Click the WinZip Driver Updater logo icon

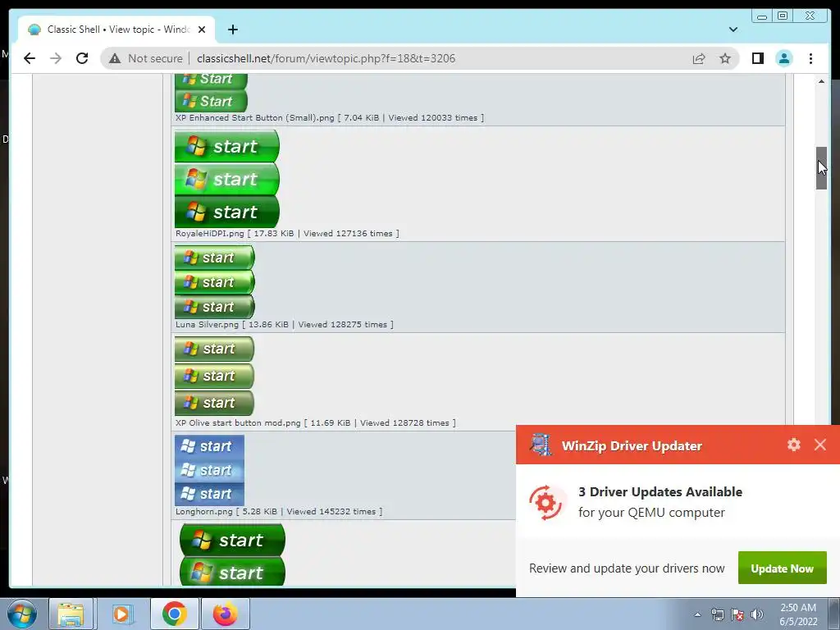click(541, 445)
